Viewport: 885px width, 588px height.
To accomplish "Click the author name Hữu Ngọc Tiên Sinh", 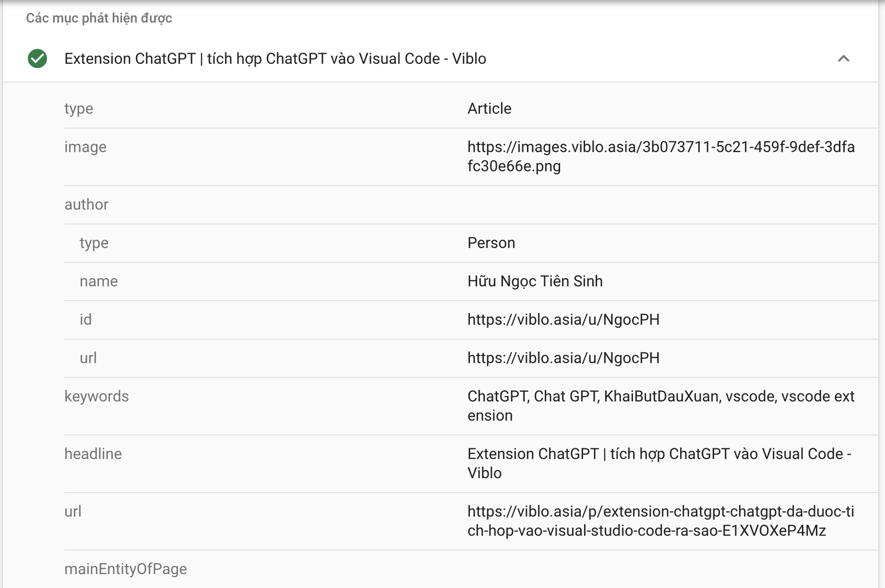I will coord(535,281).
